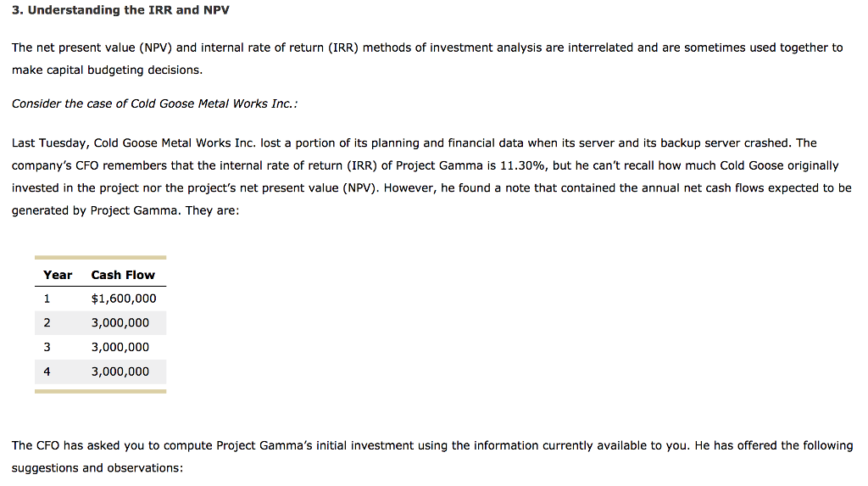Click the 3,000,000 cash flow for Year 4
This screenshot has width=868, height=486.
tap(120, 371)
